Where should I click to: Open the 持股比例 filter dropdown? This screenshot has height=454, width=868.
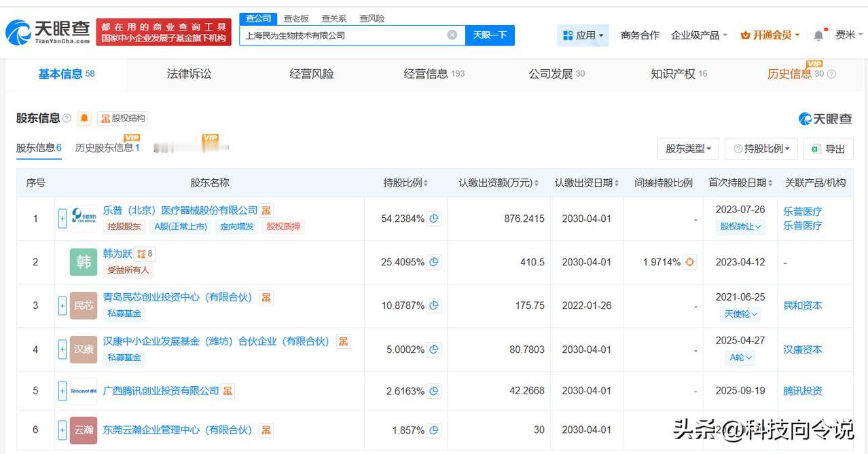[x=761, y=149]
